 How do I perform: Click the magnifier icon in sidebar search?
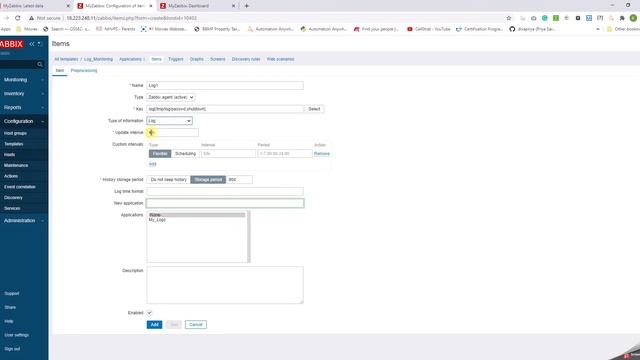tap(40, 64)
